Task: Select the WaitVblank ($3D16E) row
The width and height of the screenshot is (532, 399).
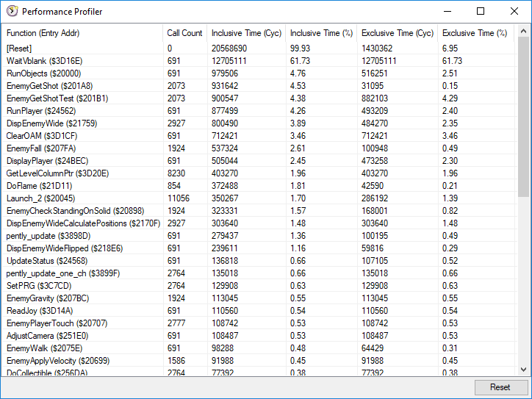Action: coord(259,61)
